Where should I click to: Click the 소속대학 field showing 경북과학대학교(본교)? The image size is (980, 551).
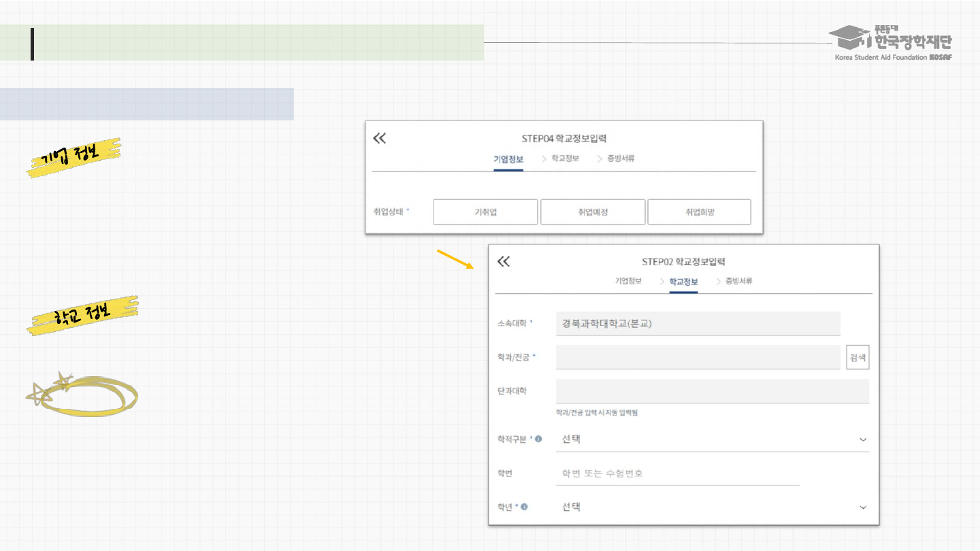[698, 324]
